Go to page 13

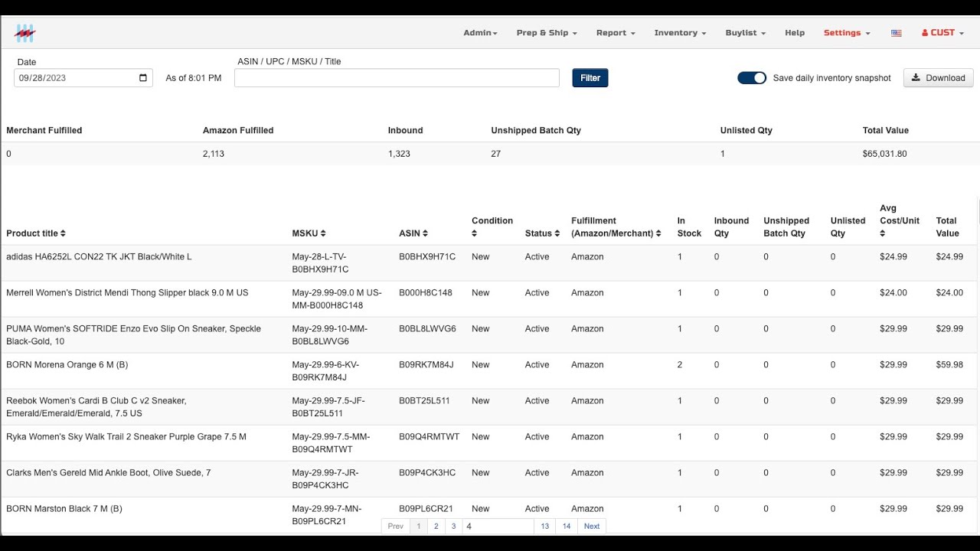pyautogui.click(x=545, y=526)
